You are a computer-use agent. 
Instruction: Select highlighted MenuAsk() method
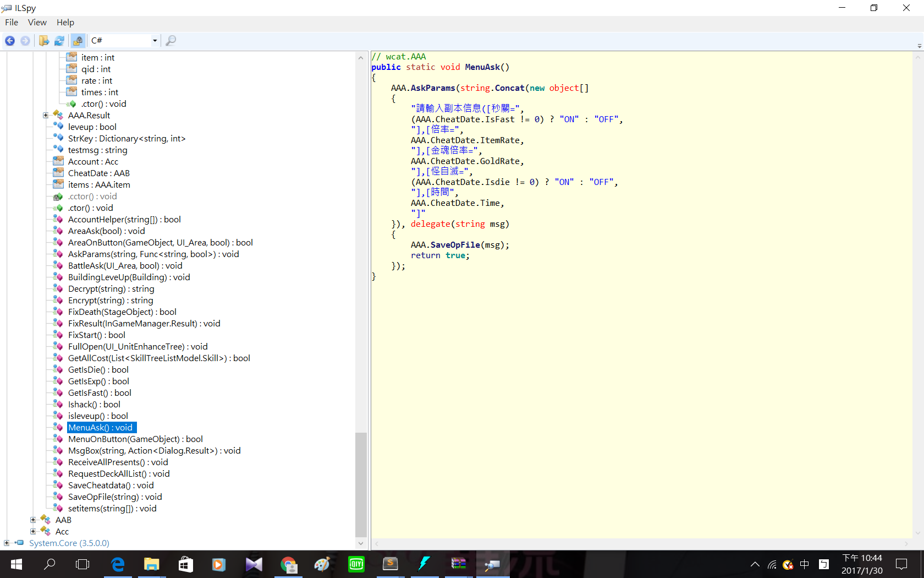click(x=102, y=428)
